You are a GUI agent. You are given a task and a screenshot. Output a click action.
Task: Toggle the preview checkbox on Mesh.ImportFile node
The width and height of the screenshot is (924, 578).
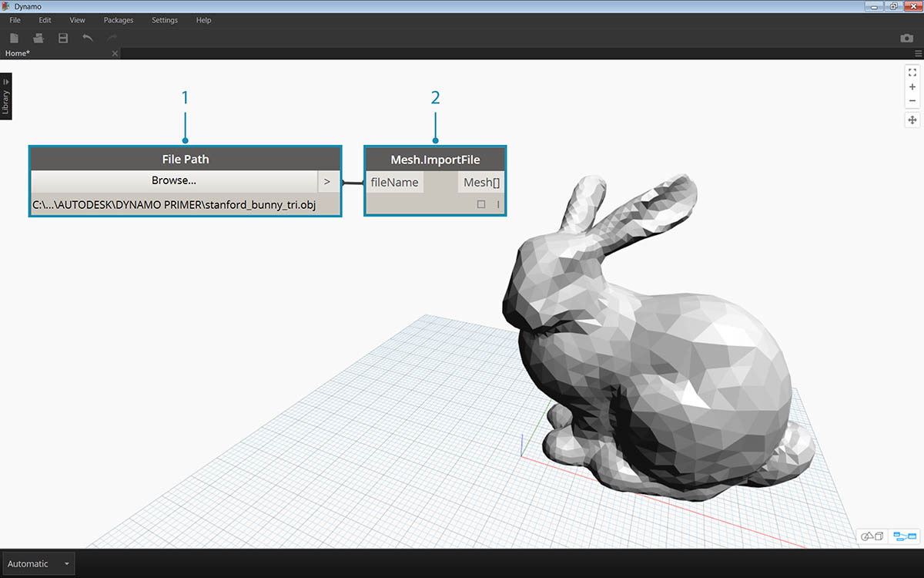point(480,203)
